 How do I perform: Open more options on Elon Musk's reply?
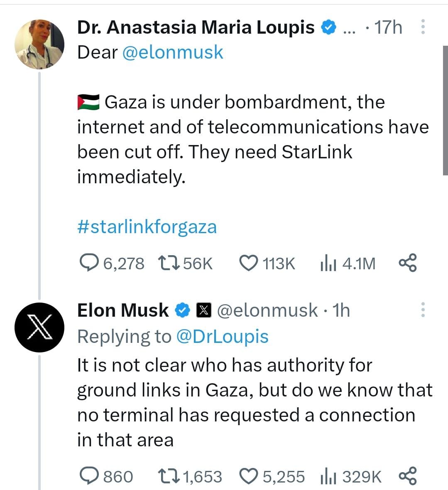423,310
